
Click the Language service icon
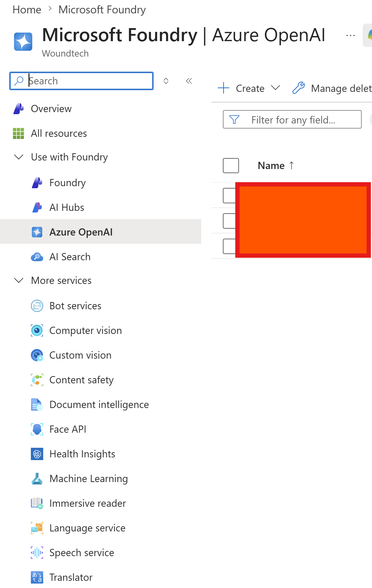(x=37, y=528)
